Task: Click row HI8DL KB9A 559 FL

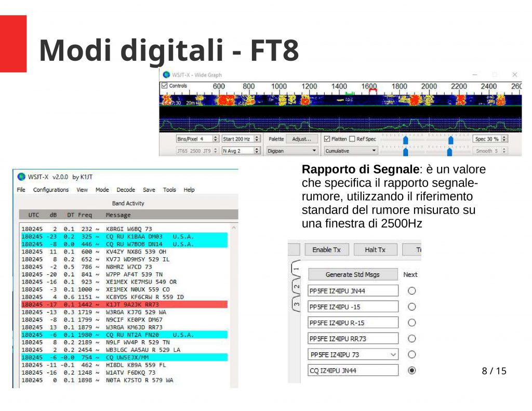Action: 124,365
